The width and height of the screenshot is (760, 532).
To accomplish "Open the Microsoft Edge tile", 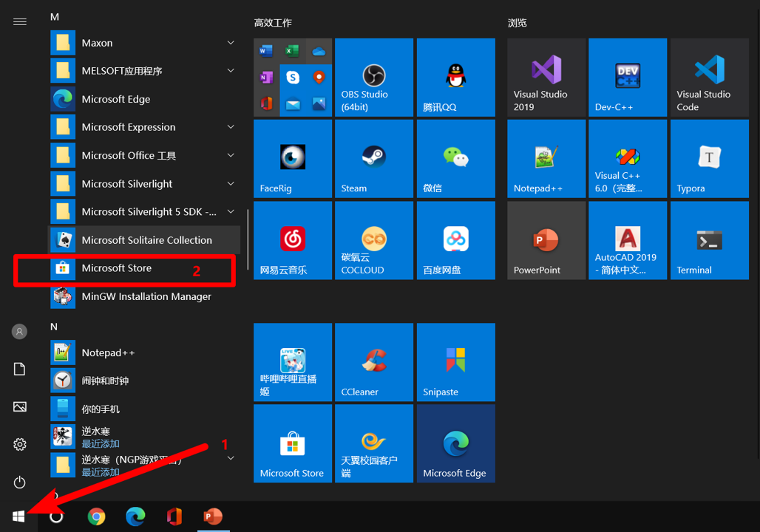I will (x=455, y=443).
